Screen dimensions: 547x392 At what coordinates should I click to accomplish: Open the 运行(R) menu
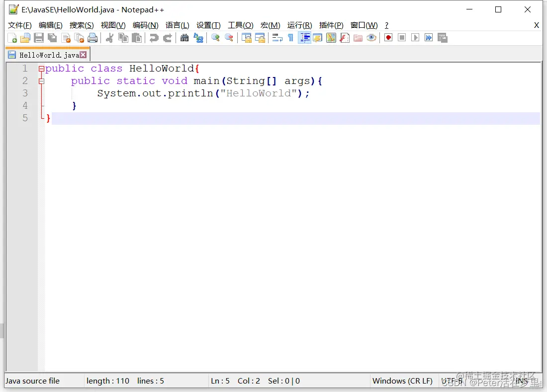coord(300,25)
